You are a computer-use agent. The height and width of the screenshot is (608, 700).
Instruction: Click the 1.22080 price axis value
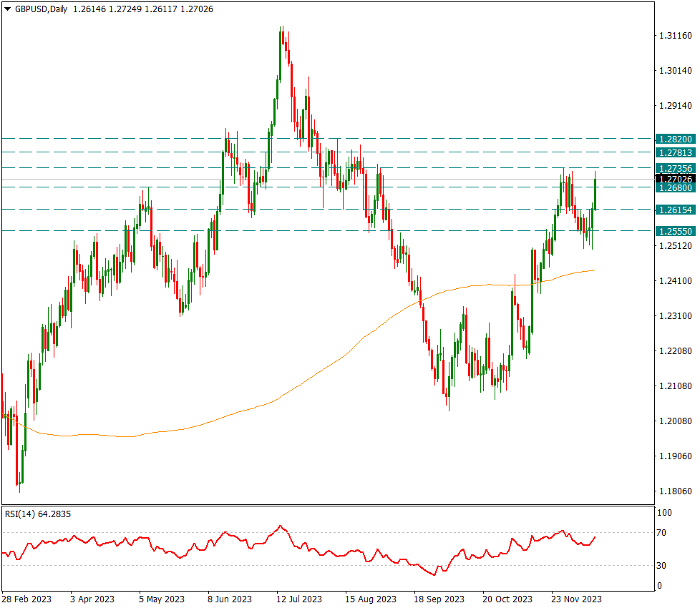676,351
